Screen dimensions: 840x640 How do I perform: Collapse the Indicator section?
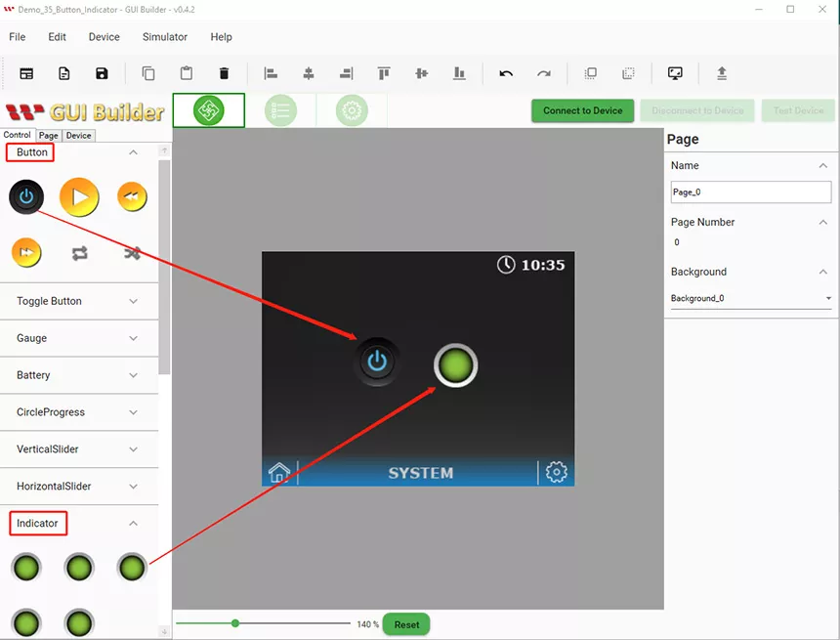click(134, 524)
